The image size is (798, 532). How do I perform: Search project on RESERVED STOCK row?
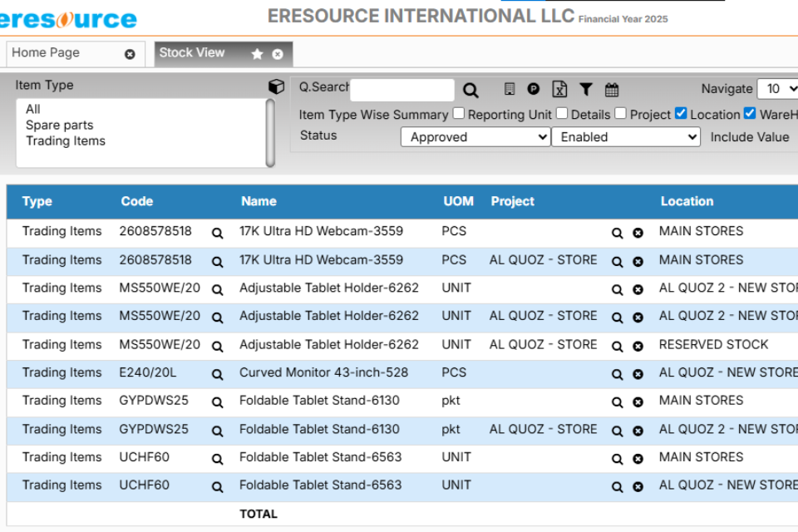(617, 346)
